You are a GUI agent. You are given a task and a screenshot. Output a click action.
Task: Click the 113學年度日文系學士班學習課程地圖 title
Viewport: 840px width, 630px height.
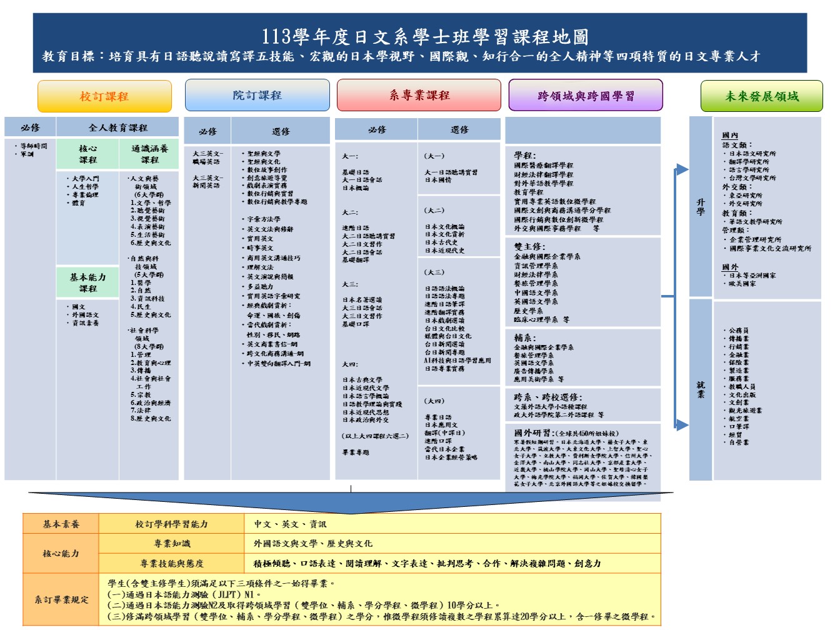(x=425, y=37)
